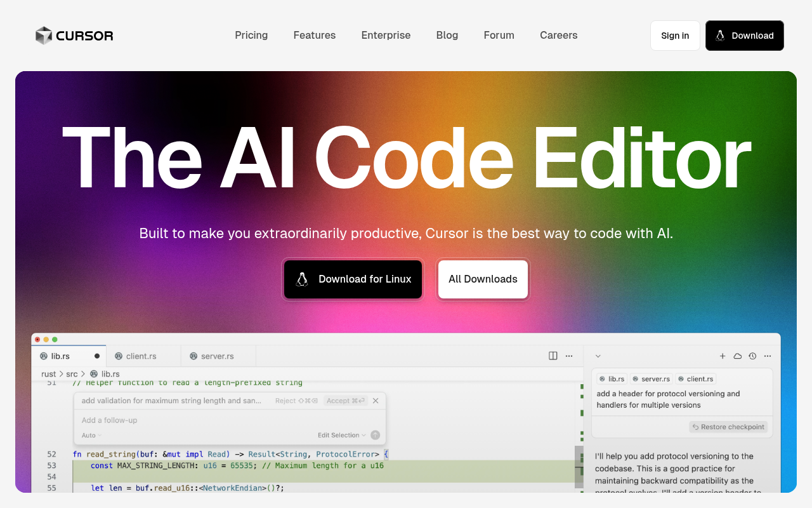Send follow-up with the arrow submit icon

click(375, 435)
